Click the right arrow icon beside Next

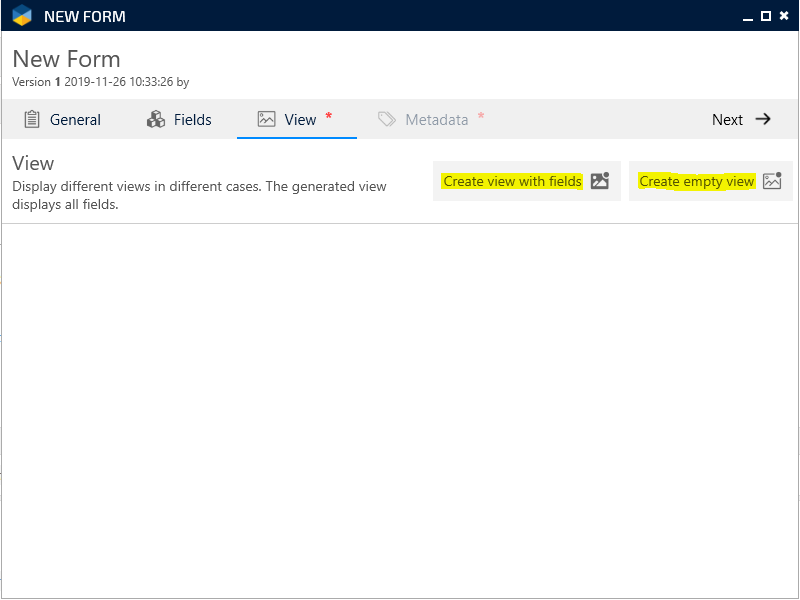[x=763, y=119]
